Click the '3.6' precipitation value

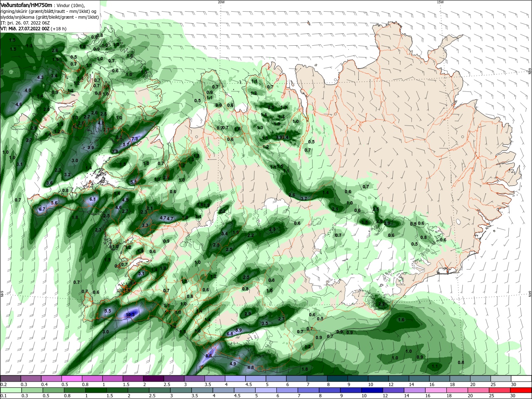click(49, 183)
